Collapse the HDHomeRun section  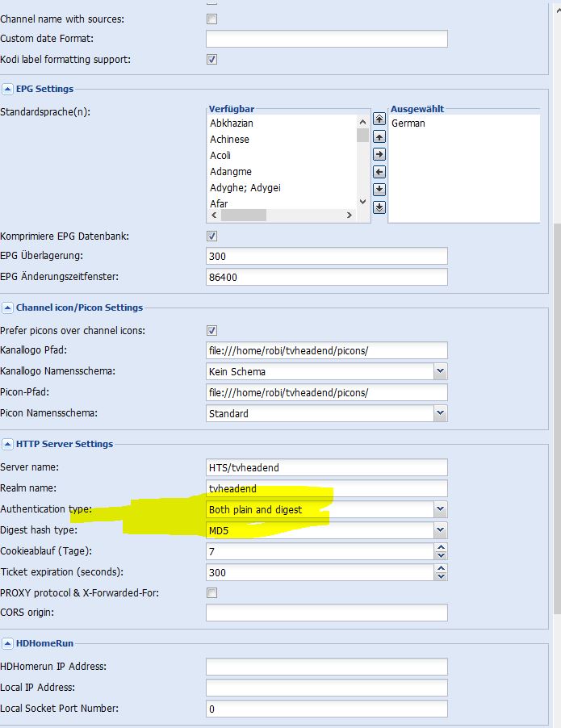click(7, 643)
